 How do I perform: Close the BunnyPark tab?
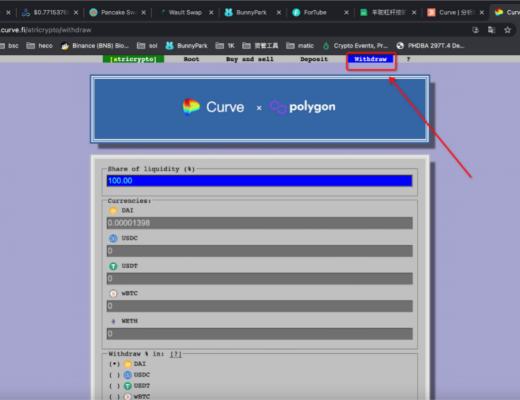[x=279, y=13]
